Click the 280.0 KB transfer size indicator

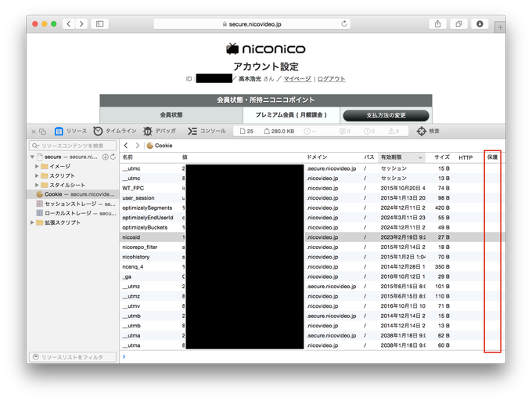click(279, 131)
